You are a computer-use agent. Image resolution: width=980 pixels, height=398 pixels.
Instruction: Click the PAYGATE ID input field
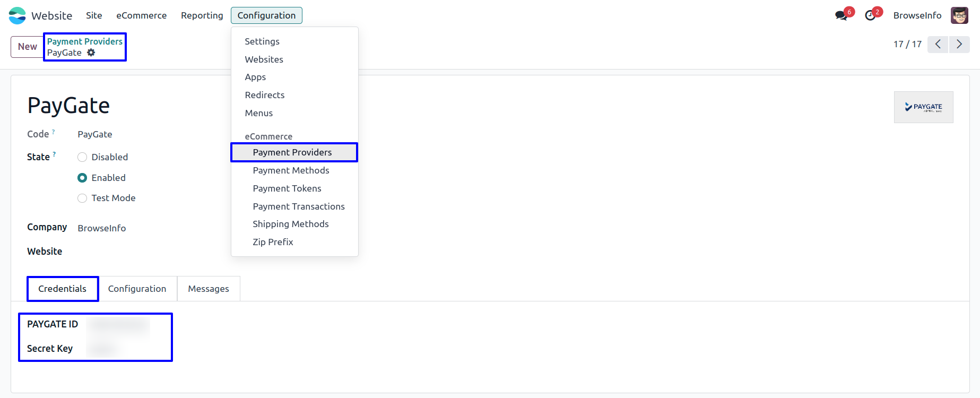click(119, 324)
